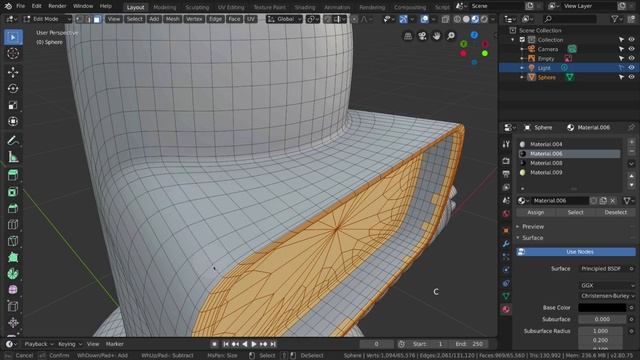Choose the Knife tool
Image resolution: width=640 pixels, height=360 pixels.
[13, 241]
